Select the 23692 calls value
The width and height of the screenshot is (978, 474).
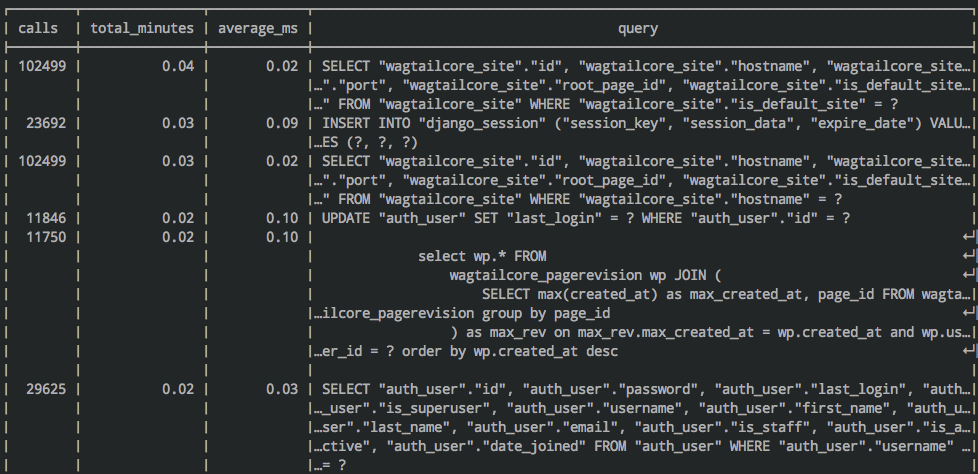point(42,123)
